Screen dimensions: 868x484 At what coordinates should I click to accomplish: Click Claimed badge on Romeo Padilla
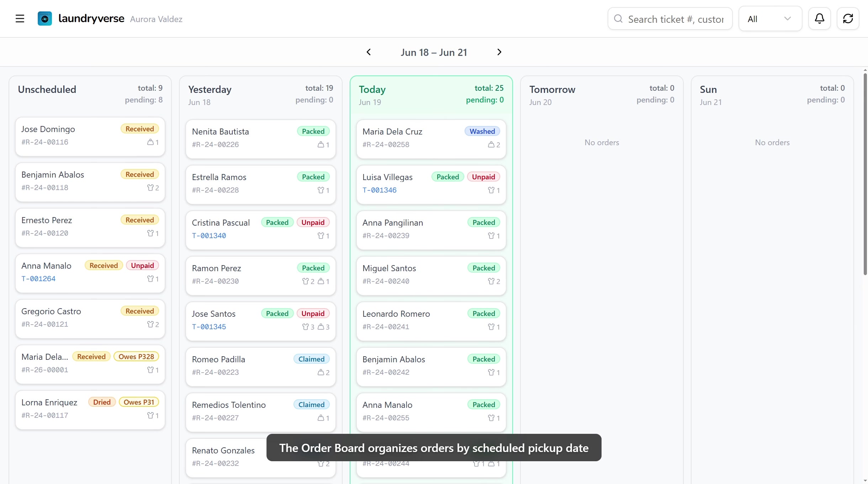click(x=312, y=359)
